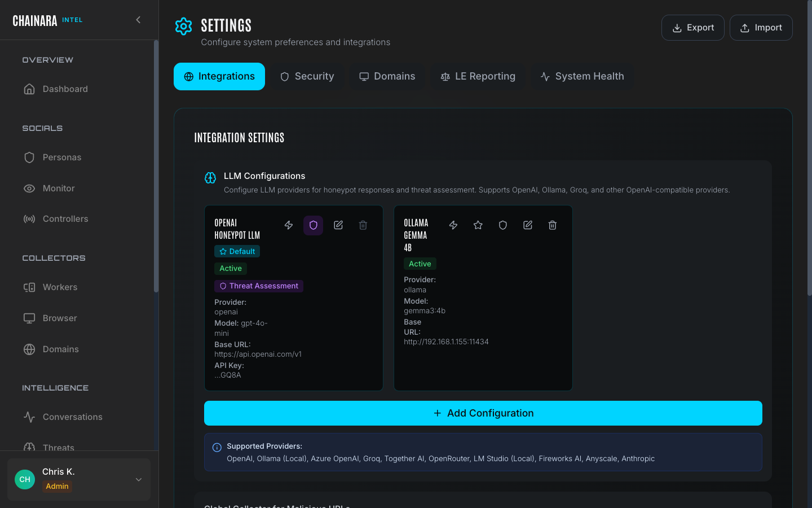Edit the OpenAI Honeypot LLM configuration

(x=338, y=225)
